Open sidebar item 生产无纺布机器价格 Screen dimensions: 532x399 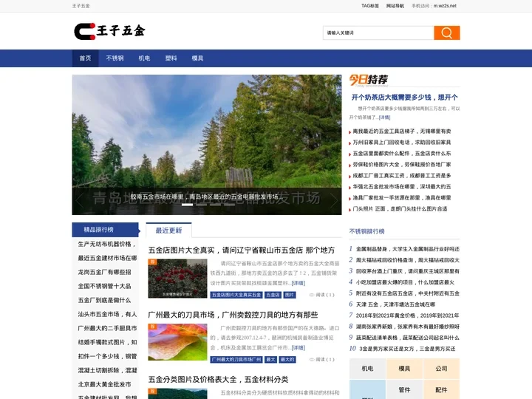107,244
